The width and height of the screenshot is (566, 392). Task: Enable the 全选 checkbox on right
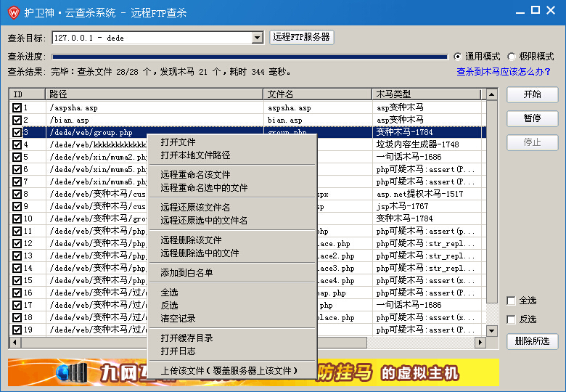[511, 301]
